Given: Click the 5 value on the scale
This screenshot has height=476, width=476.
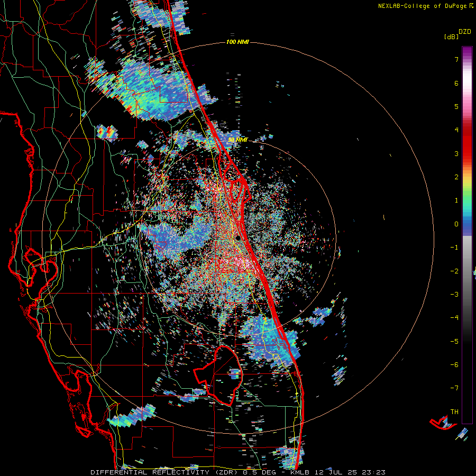Looking at the screenshot, I should (456, 106).
